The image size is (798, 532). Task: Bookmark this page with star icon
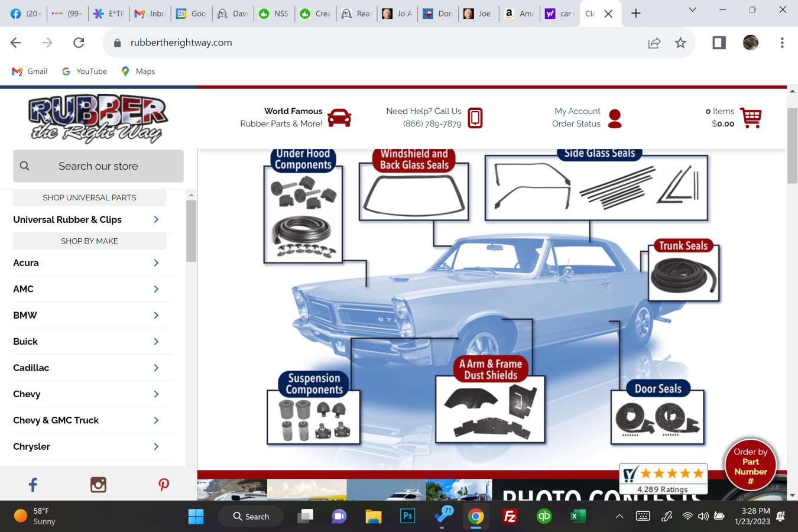[680, 43]
